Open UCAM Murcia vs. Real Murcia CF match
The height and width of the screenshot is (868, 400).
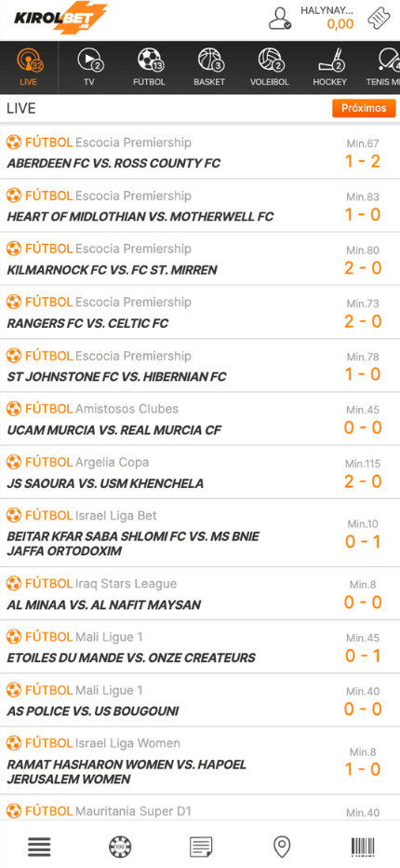point(200,419)
